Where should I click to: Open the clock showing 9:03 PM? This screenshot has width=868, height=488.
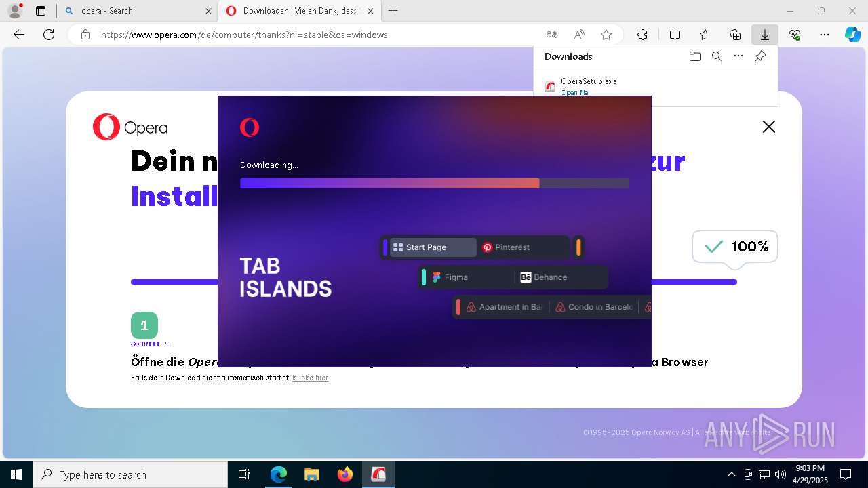tap(810, 474)
